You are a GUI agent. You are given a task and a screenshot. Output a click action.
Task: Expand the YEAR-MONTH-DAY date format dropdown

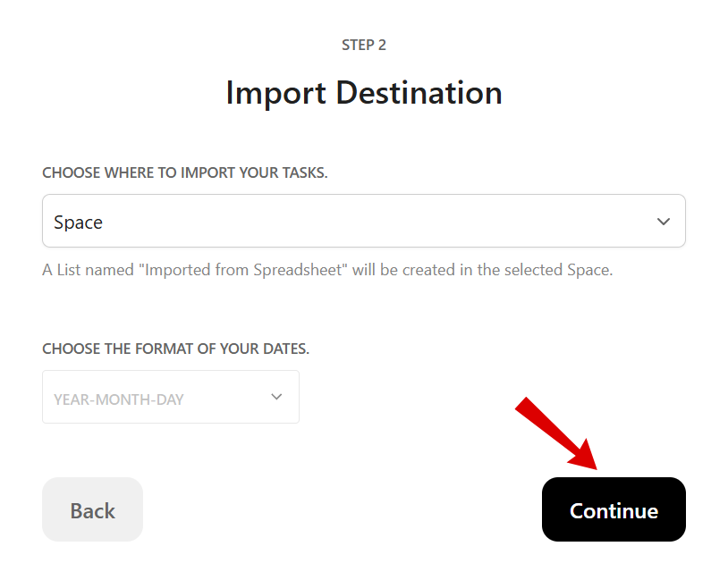point(170,397)
